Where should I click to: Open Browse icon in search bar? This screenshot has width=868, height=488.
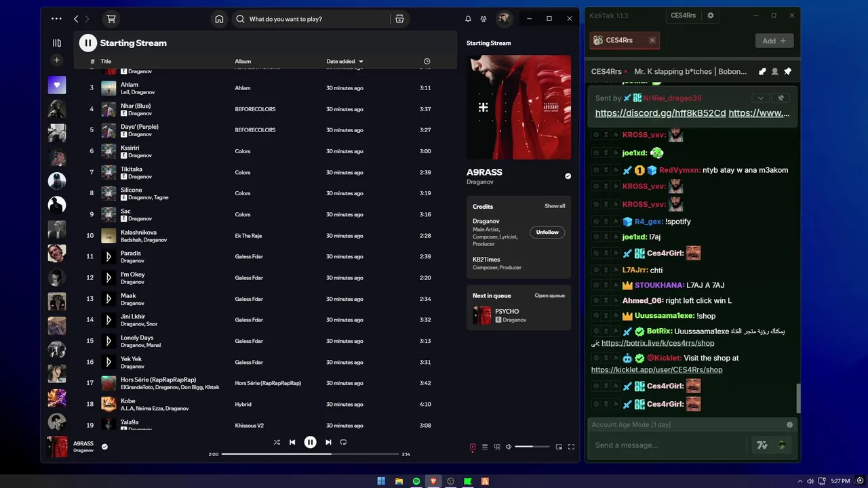click(399, 19)
